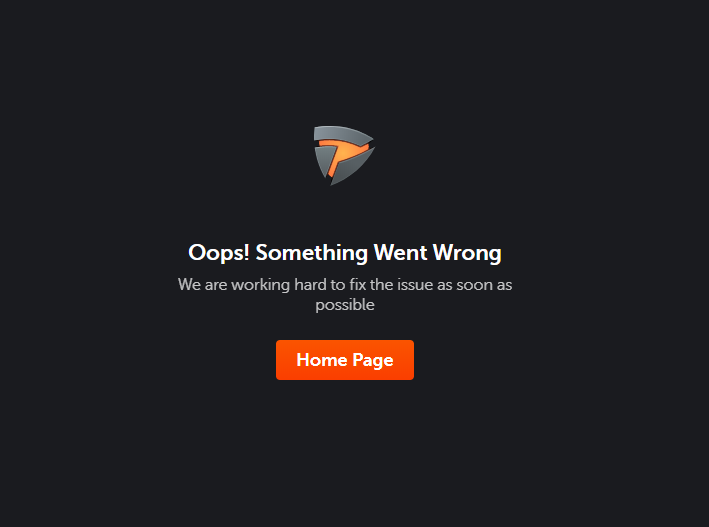Click the shield-shaped app logo
Viewport: 709px width, 527px height.
click(x=345, y=155)
